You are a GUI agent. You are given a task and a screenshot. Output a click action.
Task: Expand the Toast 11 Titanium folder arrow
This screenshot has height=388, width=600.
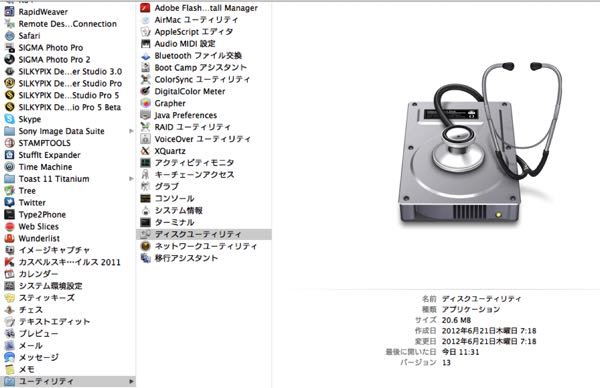131,179
